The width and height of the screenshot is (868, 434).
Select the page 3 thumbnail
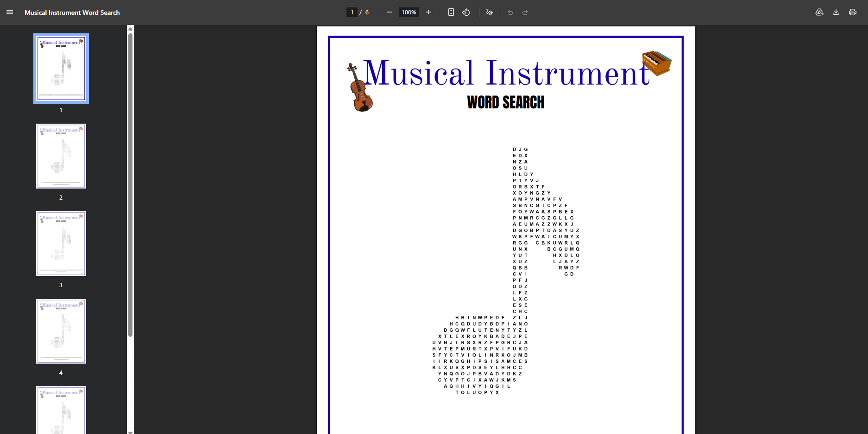pos(61,244)
